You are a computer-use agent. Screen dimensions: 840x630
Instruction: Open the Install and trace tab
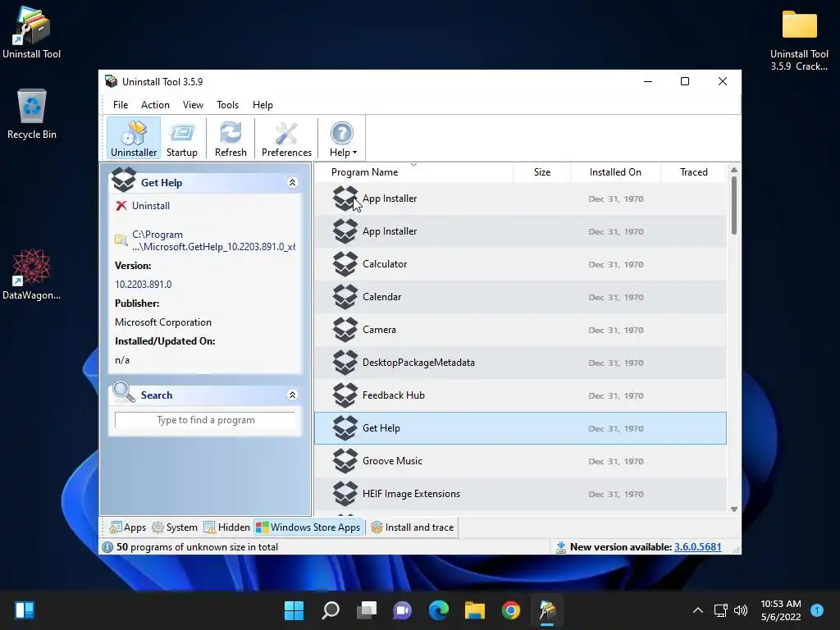pos(413,527)
